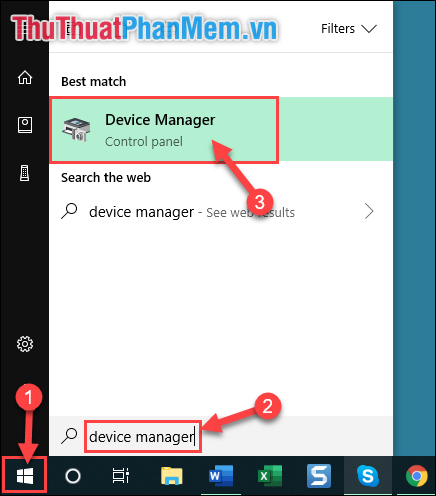This screenshot has width=436, height=496.
Task: Open Task View from the taskbar
Action: pos(121,476)
